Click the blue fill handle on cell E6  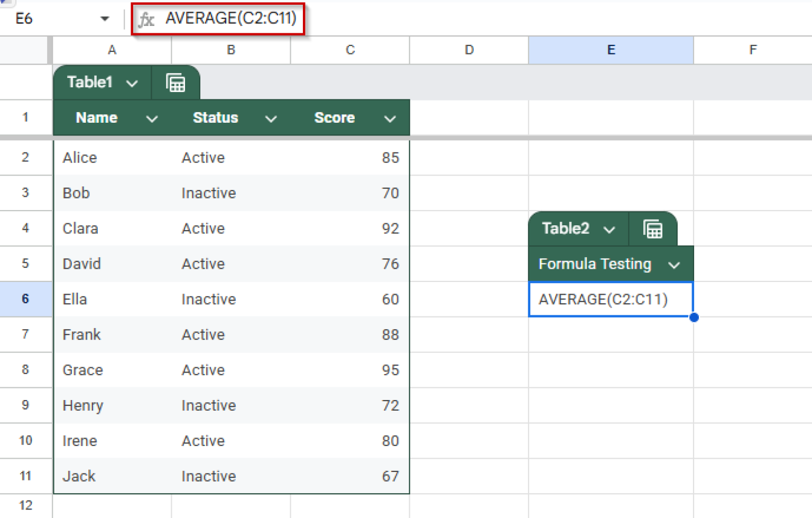point(694,317)
